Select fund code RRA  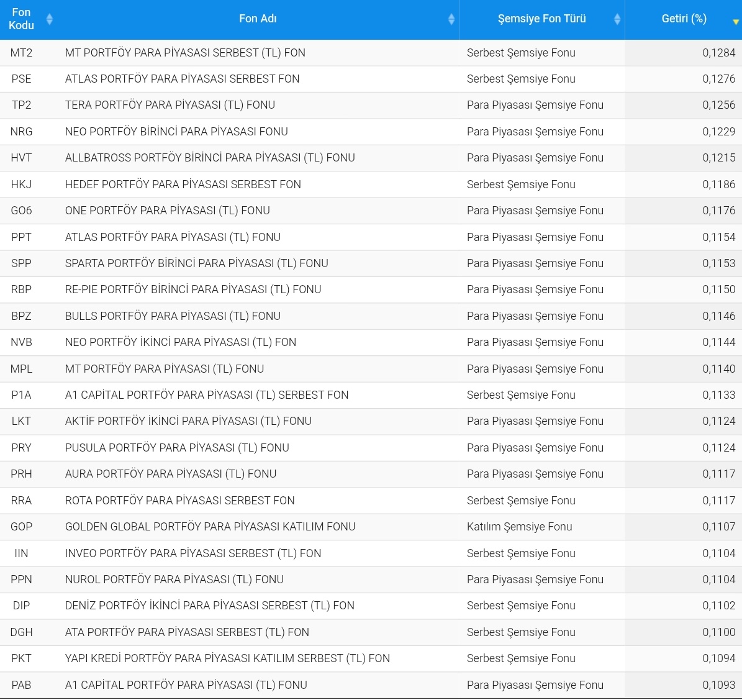(x=21, y=500)
